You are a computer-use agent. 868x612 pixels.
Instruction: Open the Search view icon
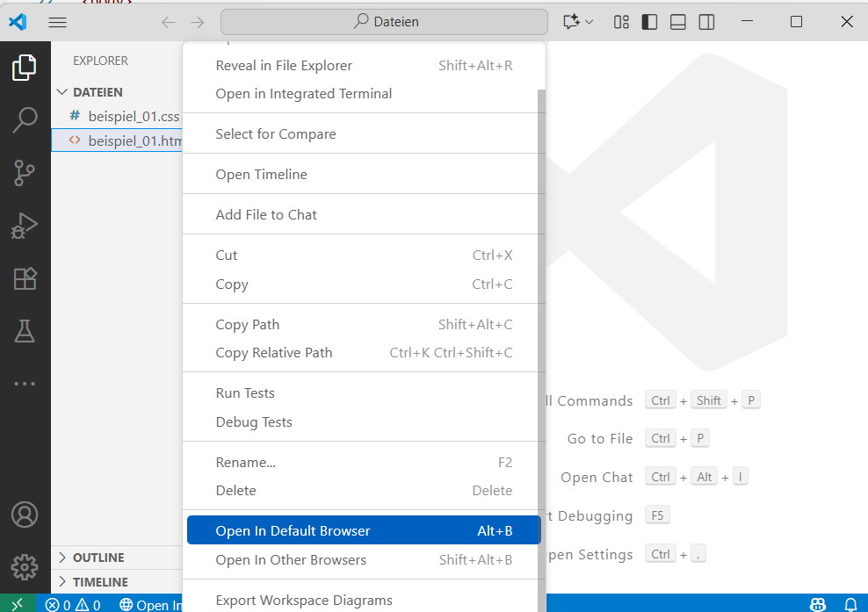[x=25, y=120]
